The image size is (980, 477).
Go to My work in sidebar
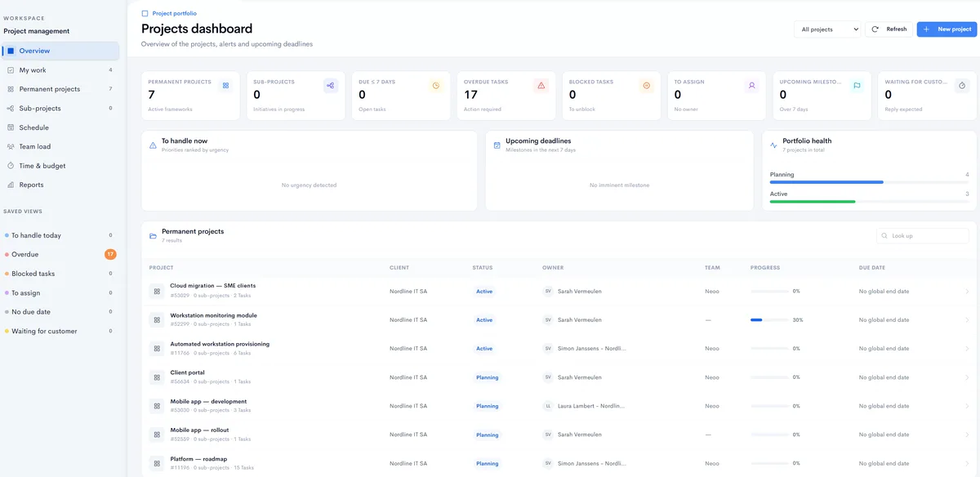click(x=61, y=70)
